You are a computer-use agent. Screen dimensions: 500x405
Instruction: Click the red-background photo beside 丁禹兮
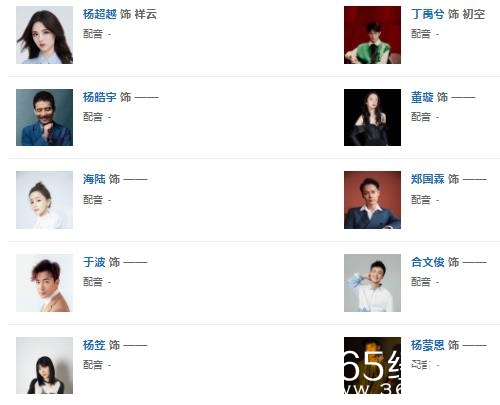(372, 35)
